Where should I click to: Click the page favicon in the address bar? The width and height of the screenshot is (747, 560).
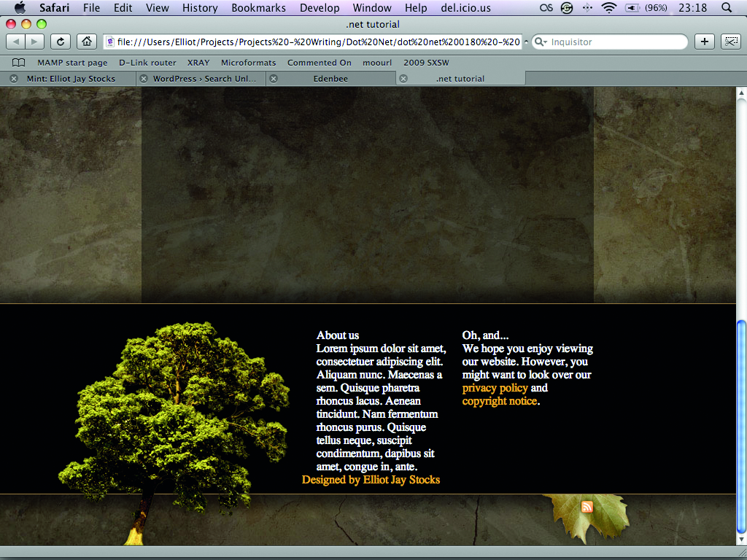tap(110, 42)
